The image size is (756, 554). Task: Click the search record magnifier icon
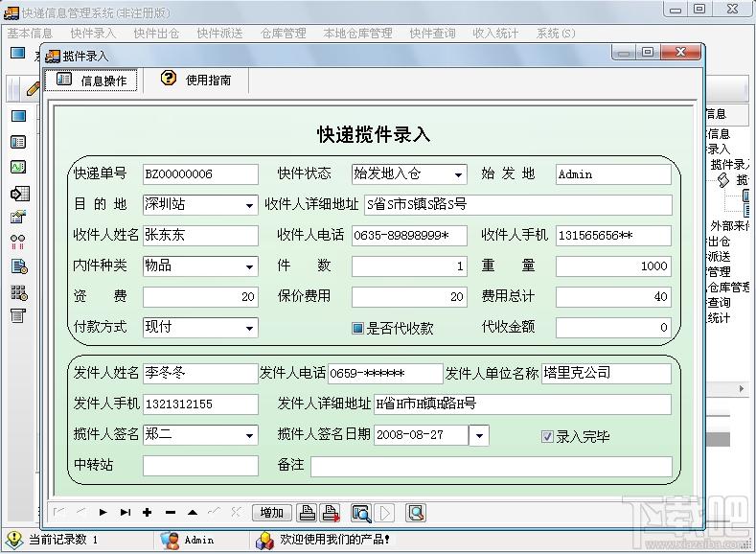[x=416, y=513]
